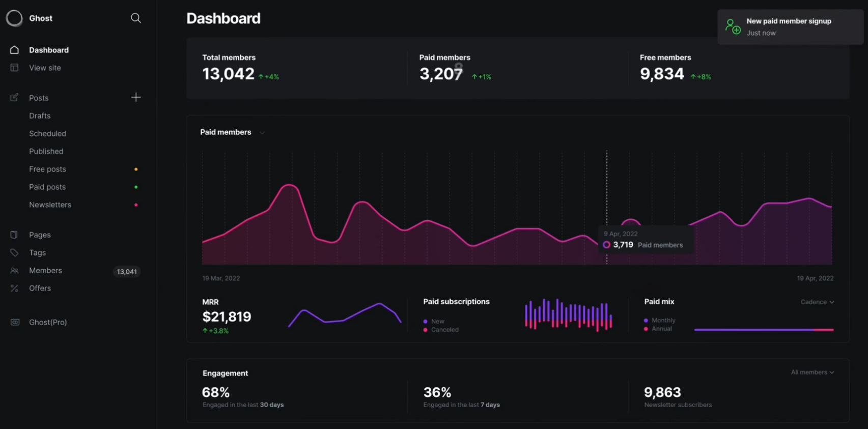
Task: Click the New paid member signup notification
Action: click(x=790, y=27)
